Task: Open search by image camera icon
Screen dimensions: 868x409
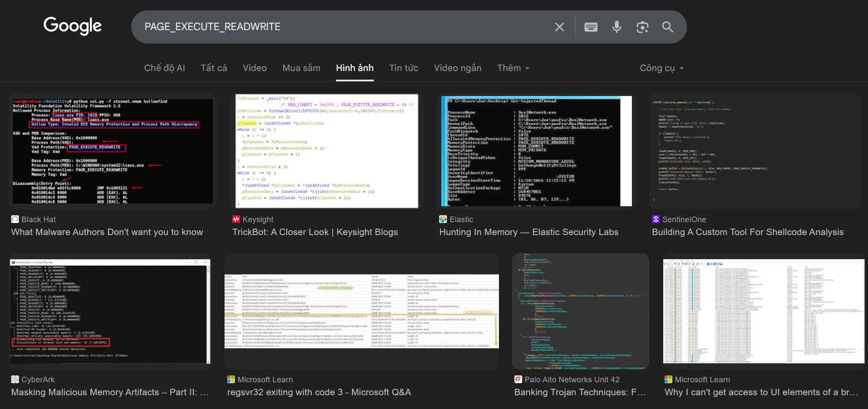Action: (642, 27)
